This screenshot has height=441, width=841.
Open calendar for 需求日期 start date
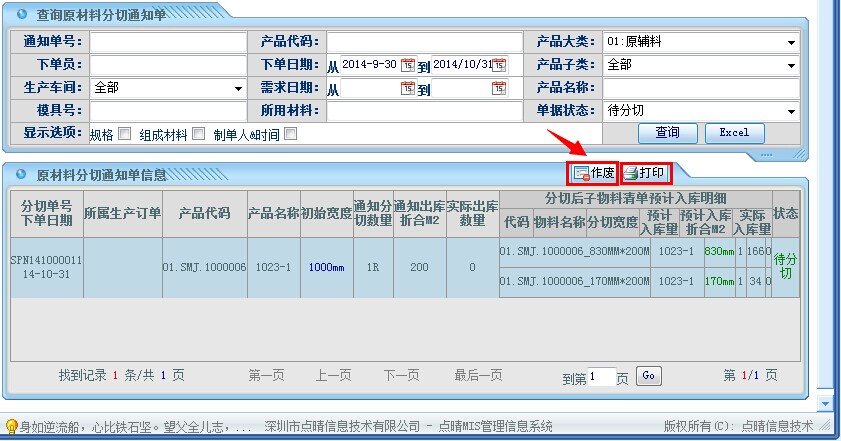click(x=407, y=88)
